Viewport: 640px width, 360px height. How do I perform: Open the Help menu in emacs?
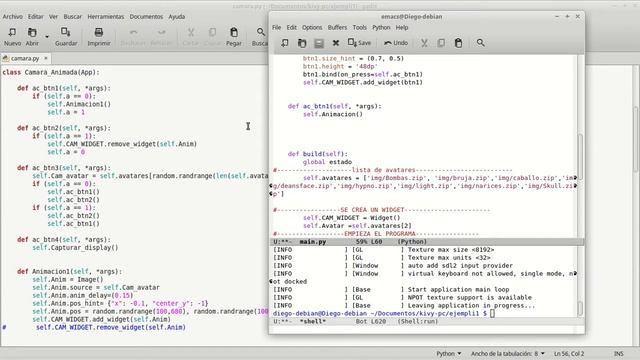[402, 27]
